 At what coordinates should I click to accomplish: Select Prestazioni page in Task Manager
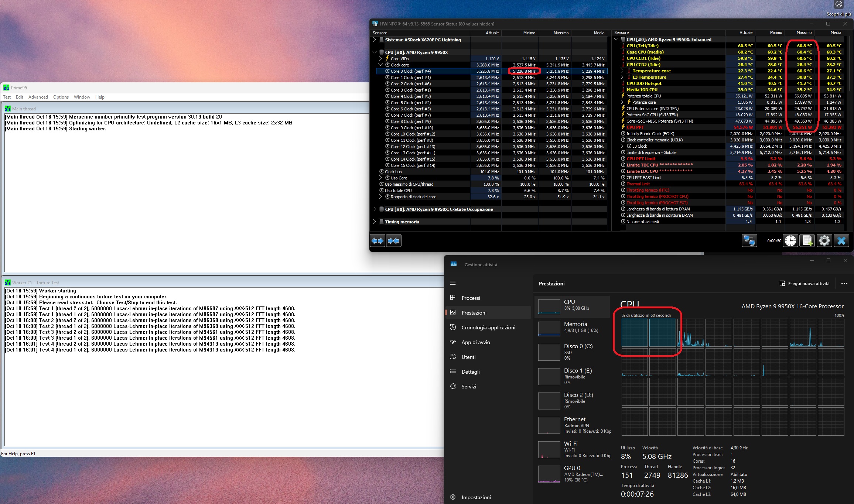pyautogui.click(x=488, y=313)
